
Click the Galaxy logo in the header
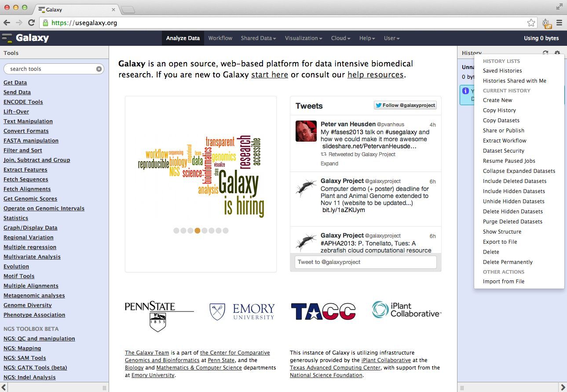26,38
